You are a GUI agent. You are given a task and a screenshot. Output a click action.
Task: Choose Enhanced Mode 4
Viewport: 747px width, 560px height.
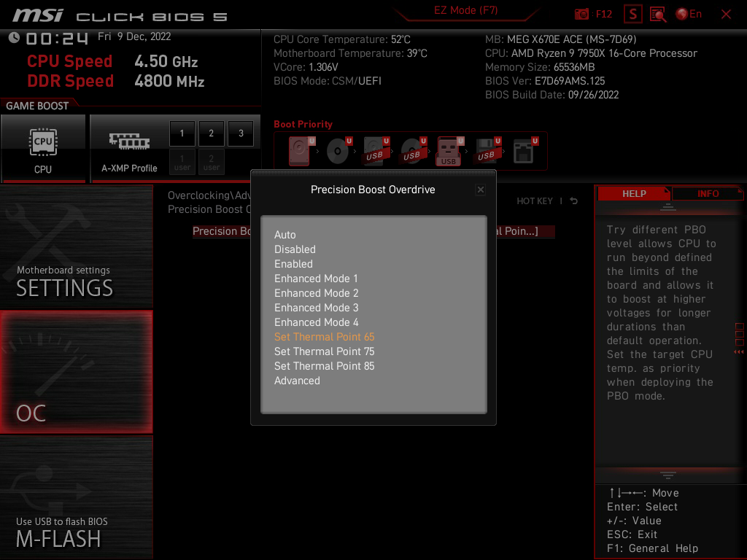click(317, 322)
